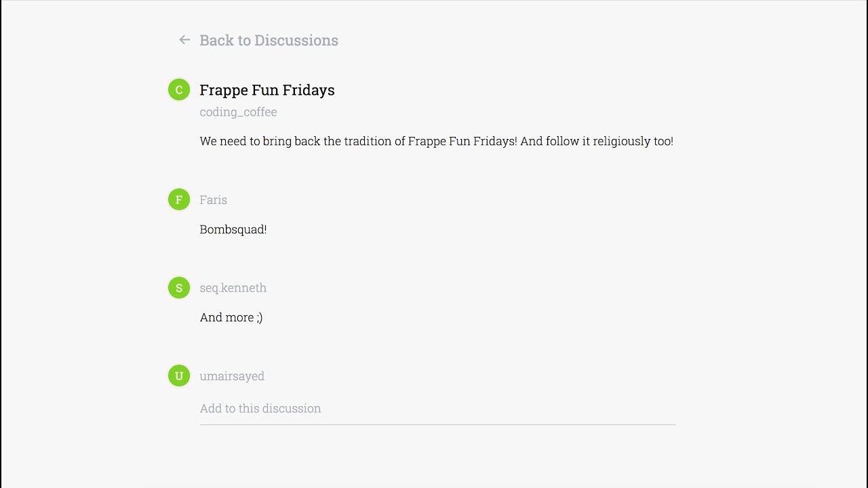Click the coding_coffee author name

point(238,112)
